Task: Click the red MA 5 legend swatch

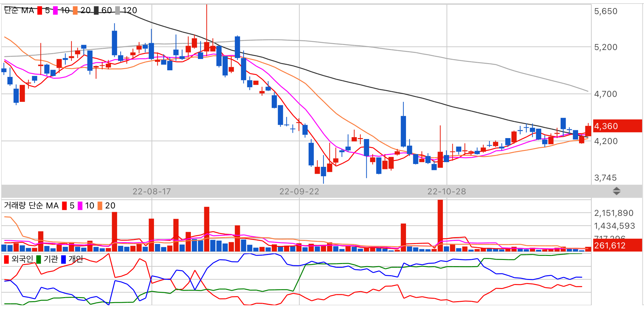Action: 40,11
